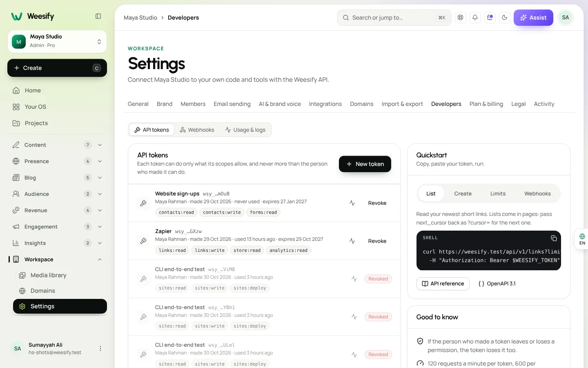This screenshot has width=588, height=368.
Task: Open what's new icon beside the bell
Action: [x=490, y=18]
